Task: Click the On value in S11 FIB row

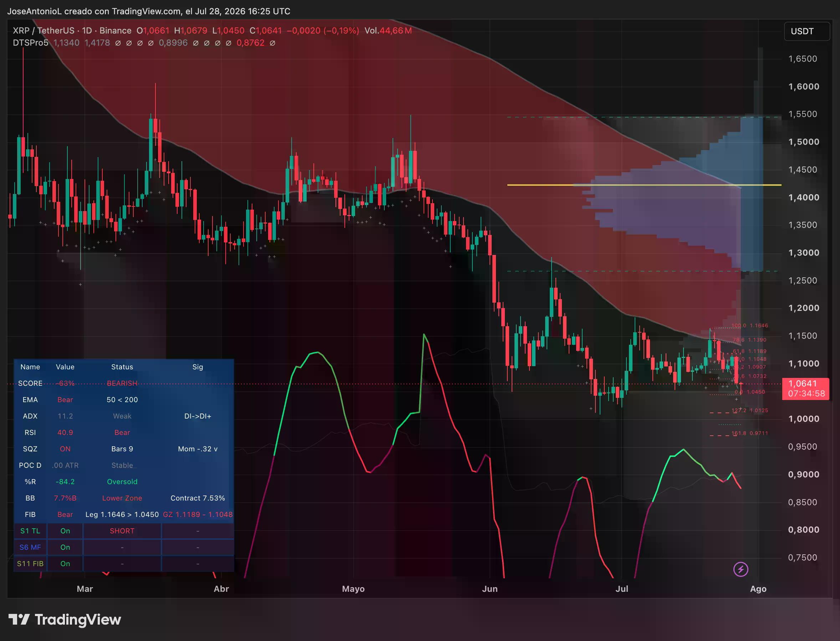Action: click(x=65, y=564)
